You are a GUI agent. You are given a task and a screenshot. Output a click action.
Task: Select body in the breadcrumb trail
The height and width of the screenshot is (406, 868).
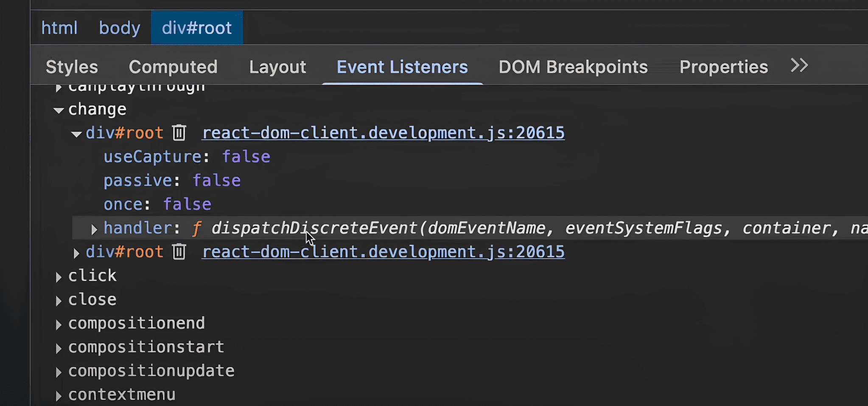coord(120,28)
